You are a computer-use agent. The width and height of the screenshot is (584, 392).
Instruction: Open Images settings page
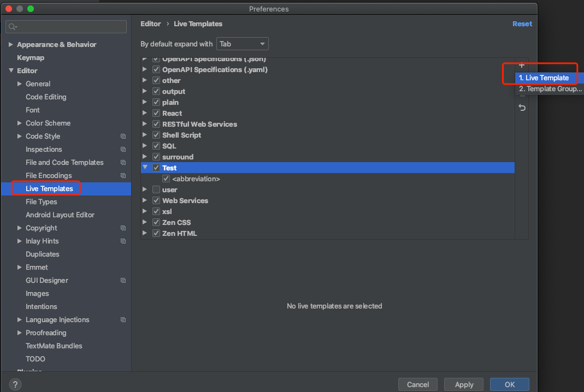[x=37, y=293]
